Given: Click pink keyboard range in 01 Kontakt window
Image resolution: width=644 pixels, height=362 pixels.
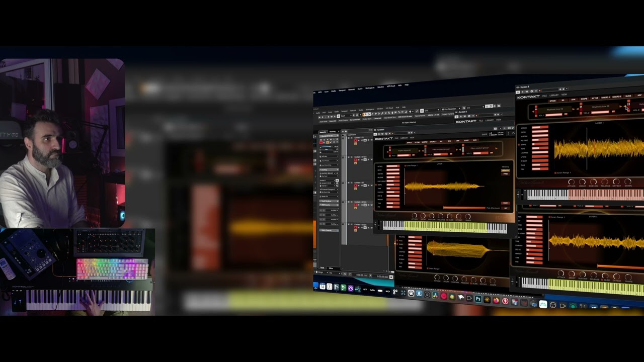Looking at the screenshot, I should 606,195.
